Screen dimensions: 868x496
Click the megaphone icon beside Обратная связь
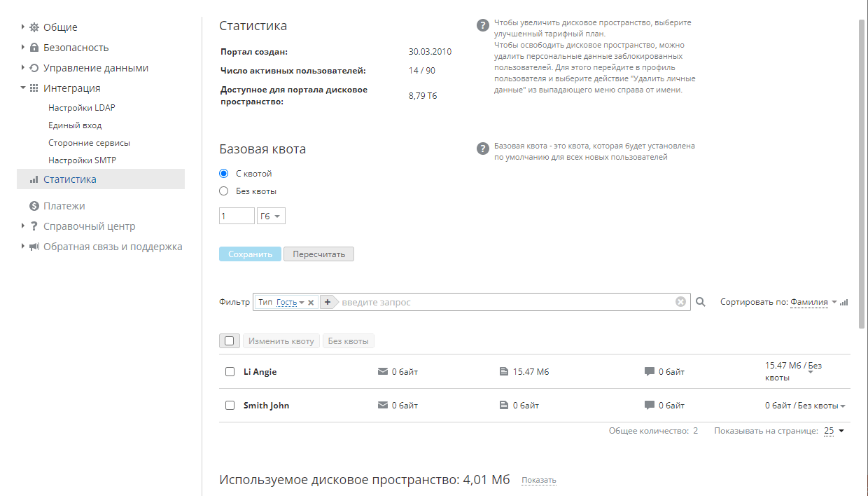coord(34,247)
